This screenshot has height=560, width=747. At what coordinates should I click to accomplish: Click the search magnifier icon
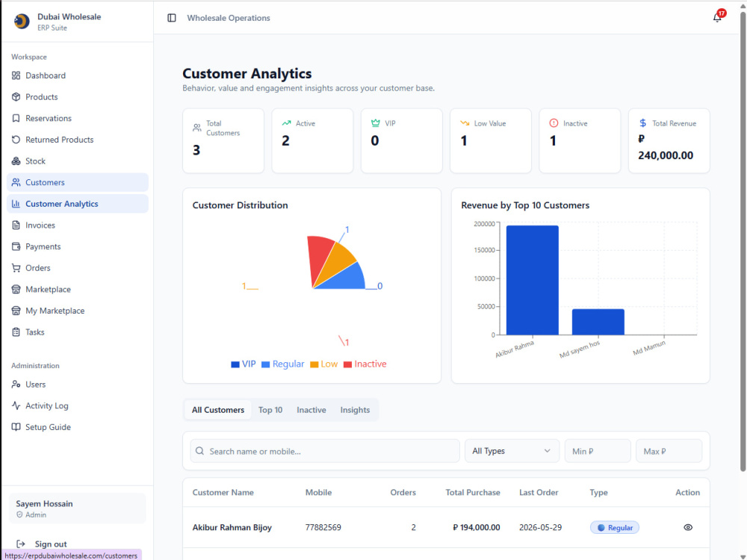199,451
